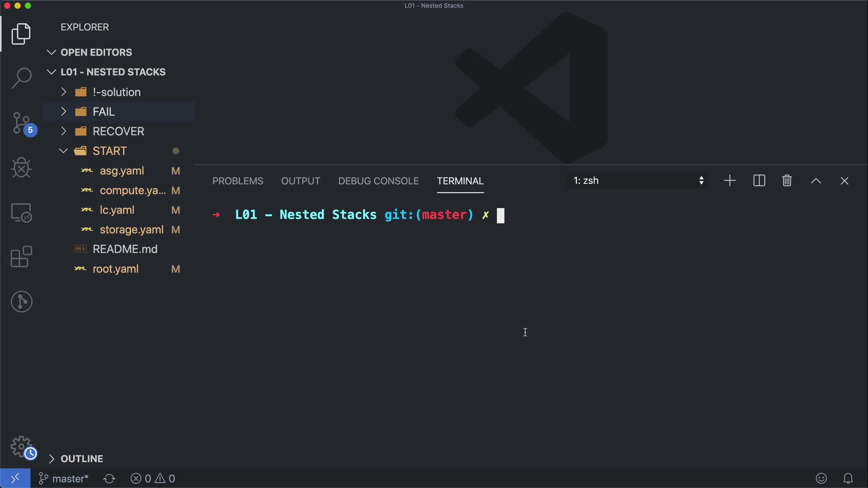Open the terminal selector dropdown 1: zsh
Screen dimensions: 868x488
[x=637, y=181]
